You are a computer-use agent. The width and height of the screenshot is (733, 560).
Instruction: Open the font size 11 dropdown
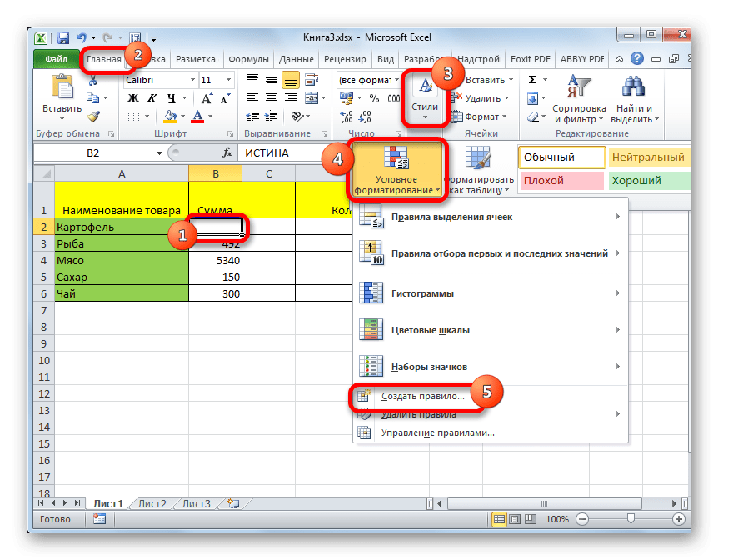(228, 80)
